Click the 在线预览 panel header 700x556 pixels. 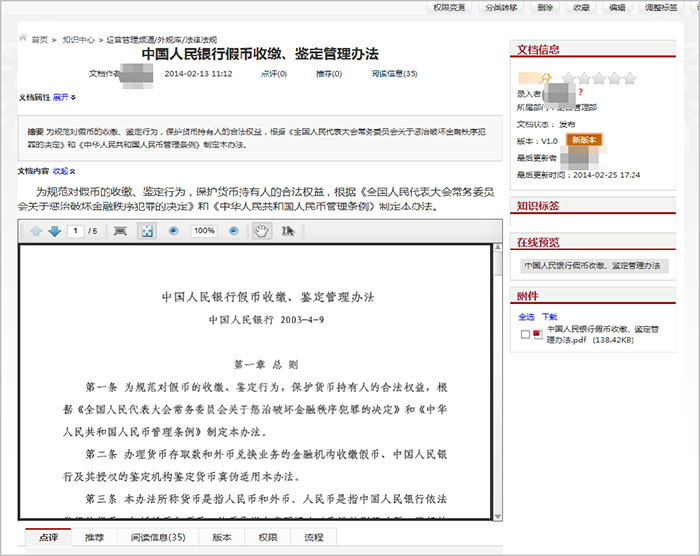pyautogui.click(x=593, y=242)
